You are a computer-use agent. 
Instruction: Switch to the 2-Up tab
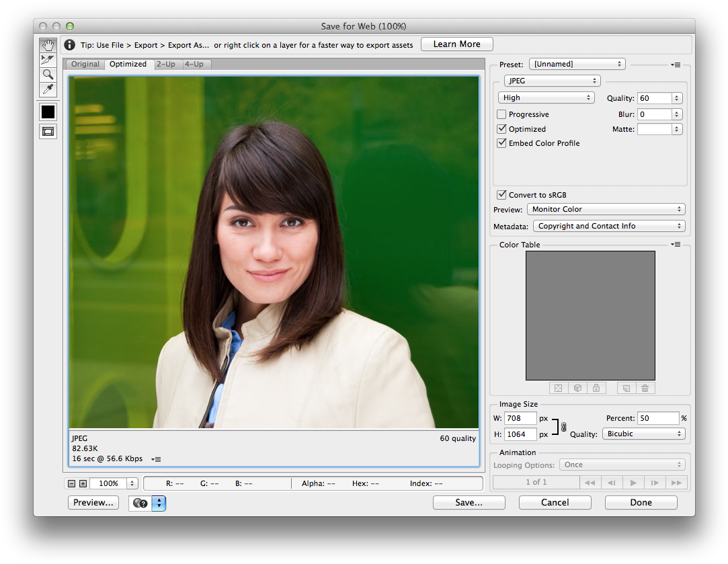(x=166, y=65)
